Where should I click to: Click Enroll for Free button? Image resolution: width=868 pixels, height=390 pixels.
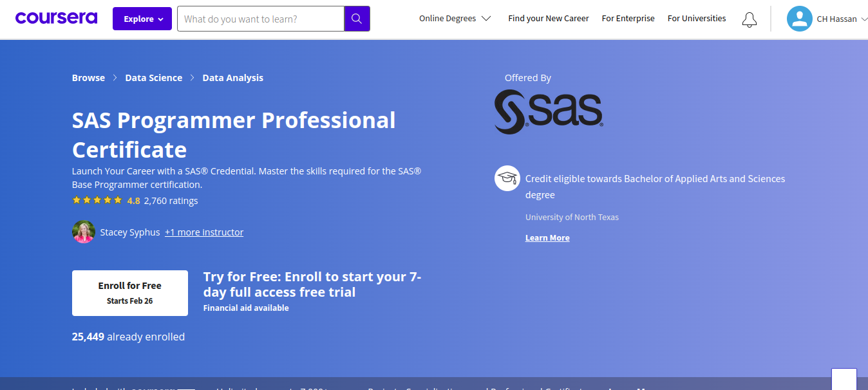click(x=130, y=293)
